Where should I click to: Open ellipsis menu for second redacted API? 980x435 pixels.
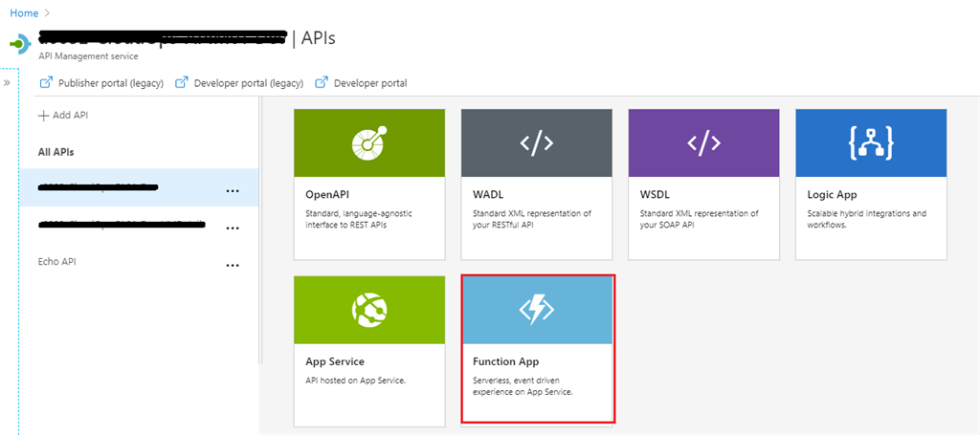coord(232,228)
